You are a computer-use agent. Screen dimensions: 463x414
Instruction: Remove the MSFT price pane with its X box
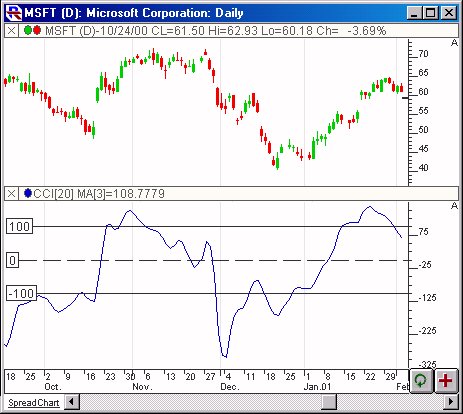[x=11, y=31]
